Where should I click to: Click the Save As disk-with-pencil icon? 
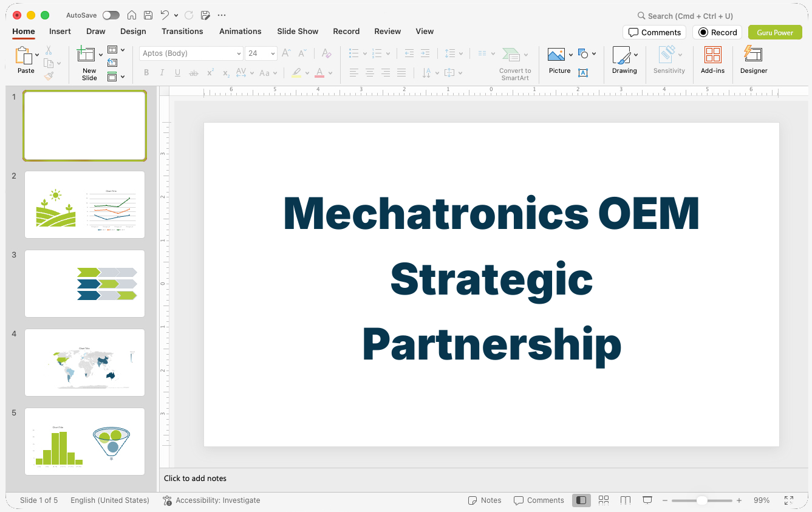pyautogui.click(x=205, y=15)
